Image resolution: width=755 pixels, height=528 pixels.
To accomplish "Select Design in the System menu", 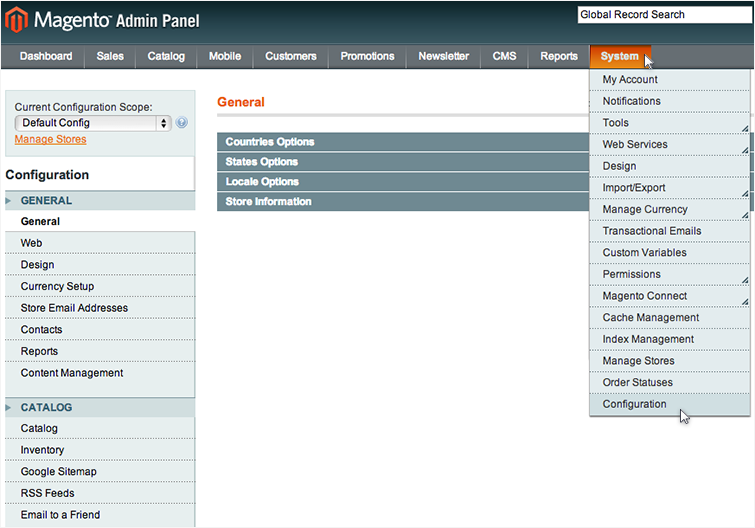I will [x=669, y=166].
